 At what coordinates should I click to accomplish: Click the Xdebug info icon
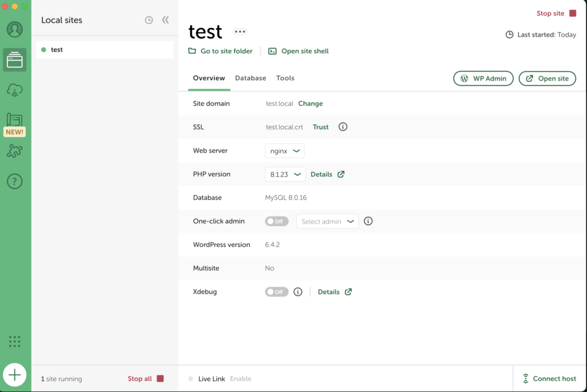298,292
